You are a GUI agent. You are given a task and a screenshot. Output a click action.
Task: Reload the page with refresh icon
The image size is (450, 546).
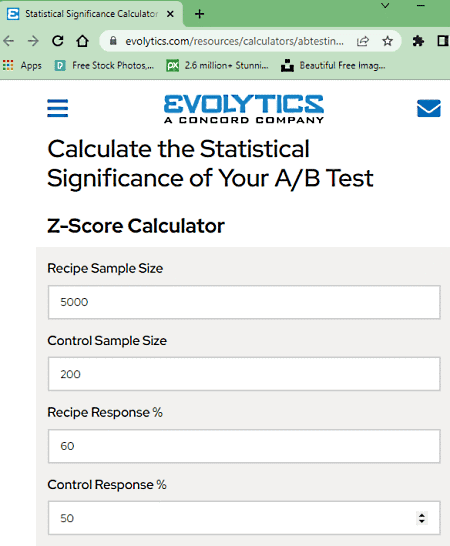tap(58, 41)
